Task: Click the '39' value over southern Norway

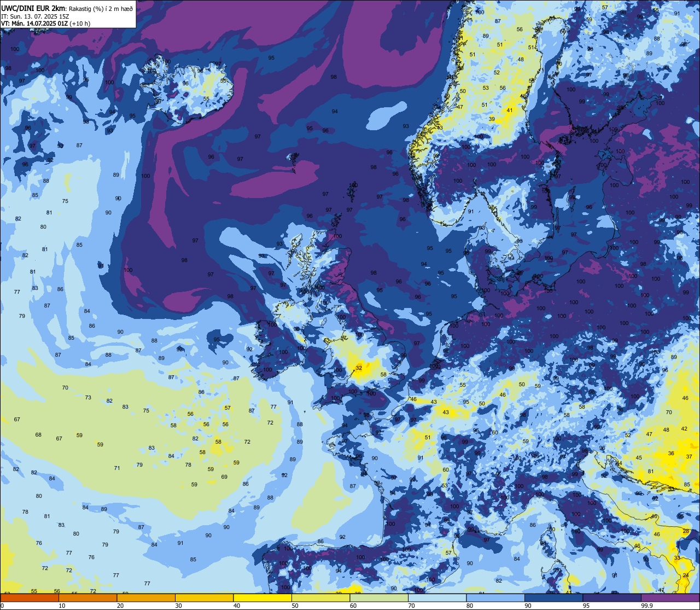Action: (492, 119)
